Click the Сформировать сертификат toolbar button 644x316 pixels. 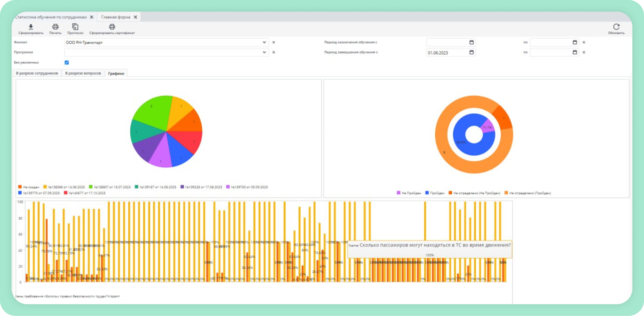click(x=112, y=29)
